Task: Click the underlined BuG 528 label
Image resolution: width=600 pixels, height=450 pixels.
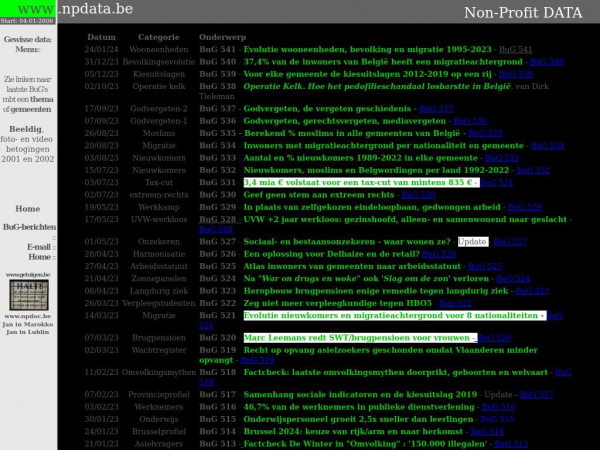Action: point(218,219)
